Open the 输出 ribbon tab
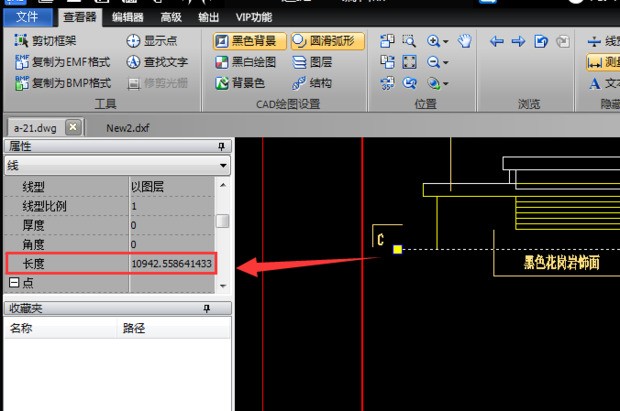Screen dimensions: 620x411 [209, 17]
